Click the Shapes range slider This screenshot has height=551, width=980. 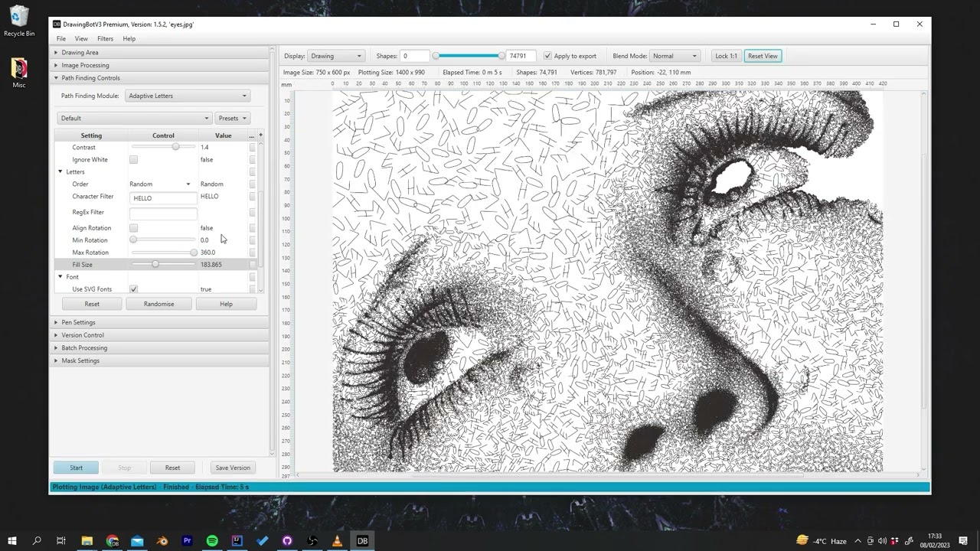[x=469, y=56]
